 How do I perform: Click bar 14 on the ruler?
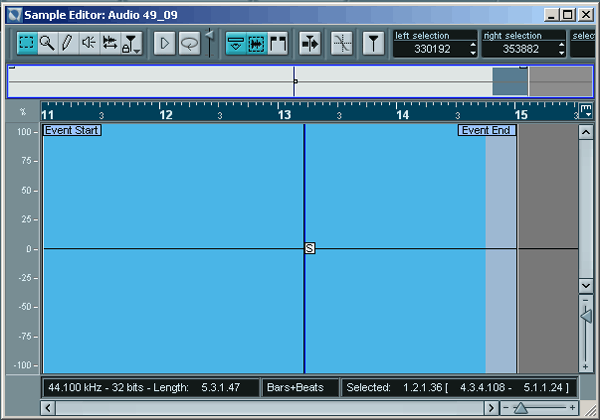coord(403,114)
